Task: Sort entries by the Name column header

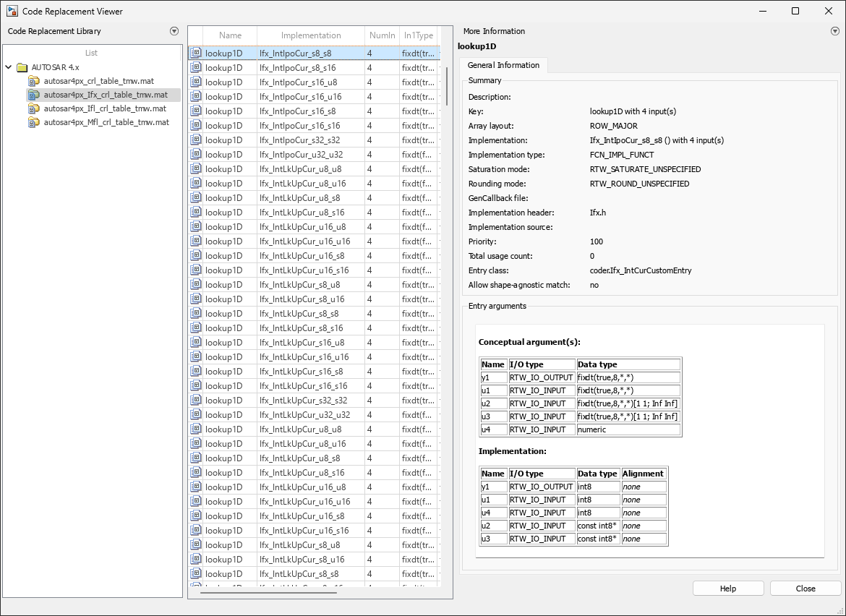Action: [x=230, y=35]
